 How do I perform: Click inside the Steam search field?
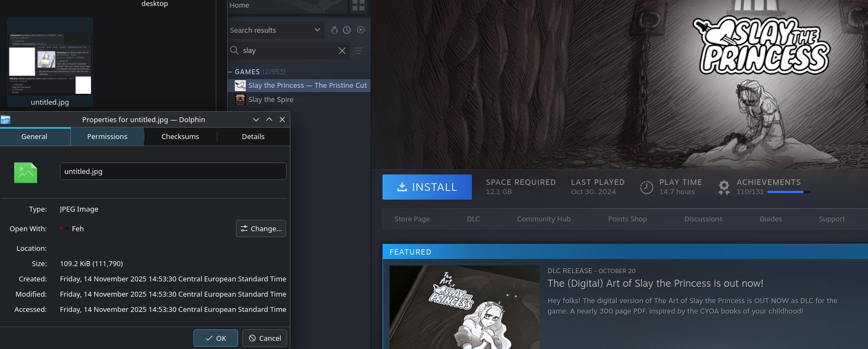[288, 51]
